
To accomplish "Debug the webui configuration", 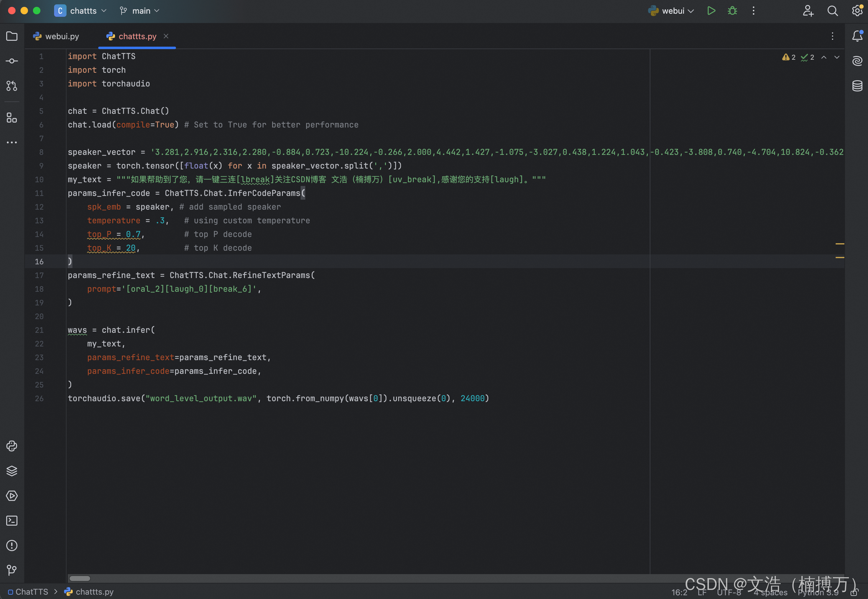I will point(732,11).
